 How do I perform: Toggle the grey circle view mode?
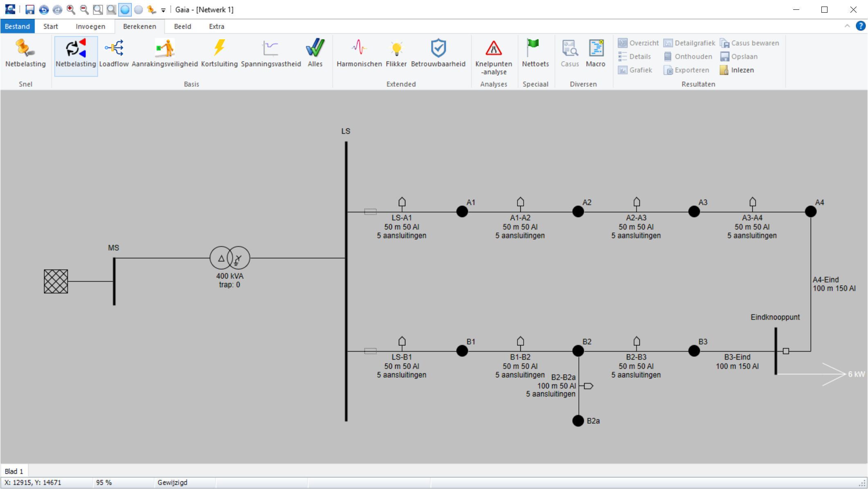[138, 9]
